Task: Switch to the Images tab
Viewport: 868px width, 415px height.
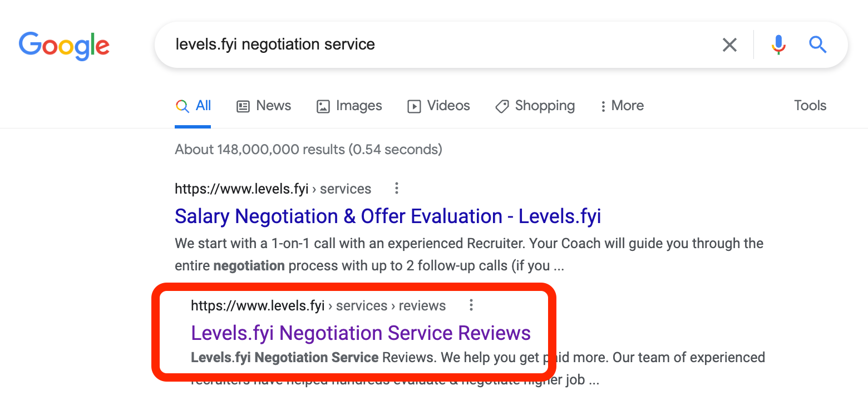Action: 349,106
